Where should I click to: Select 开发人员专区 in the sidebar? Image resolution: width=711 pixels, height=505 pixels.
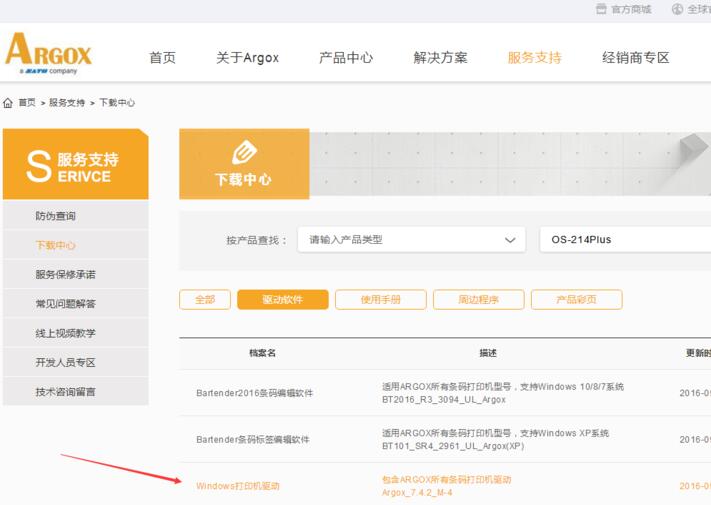pos(76,362)
